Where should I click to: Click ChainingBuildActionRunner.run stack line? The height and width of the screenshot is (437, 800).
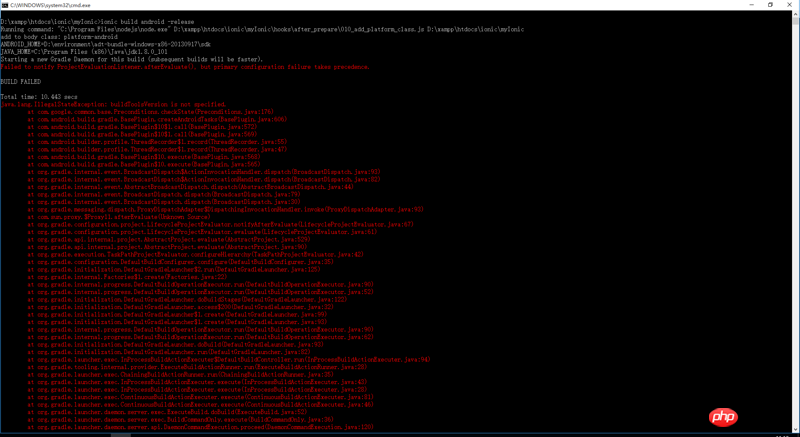coord(181,374)
